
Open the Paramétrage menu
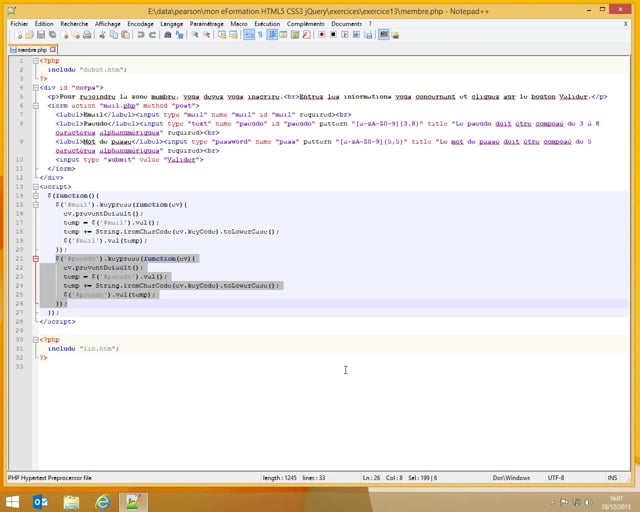207,24
